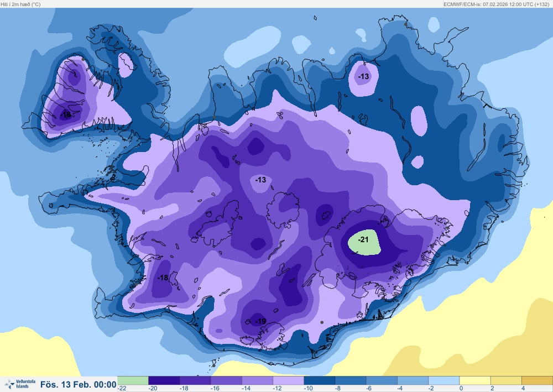Pick the -14 to -12 legend color swatch
The image size is (553, 392).
(x=258, y=380)
